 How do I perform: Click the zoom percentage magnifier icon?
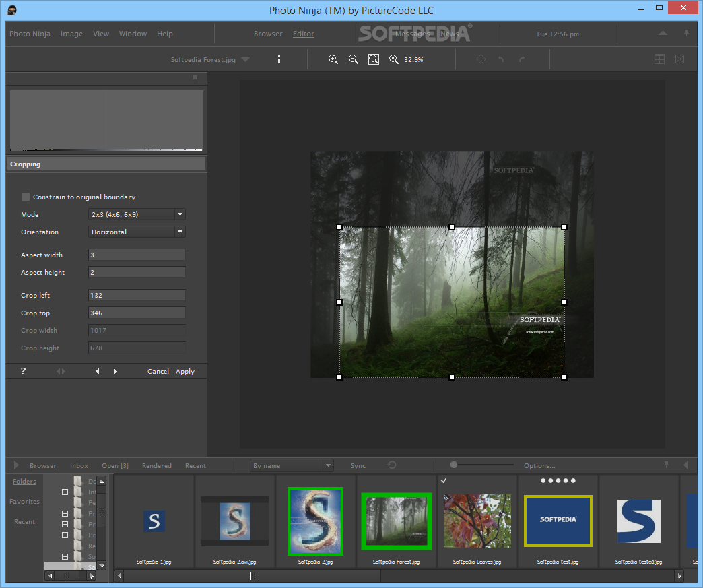pyautogui.click(x=394, y=59)
